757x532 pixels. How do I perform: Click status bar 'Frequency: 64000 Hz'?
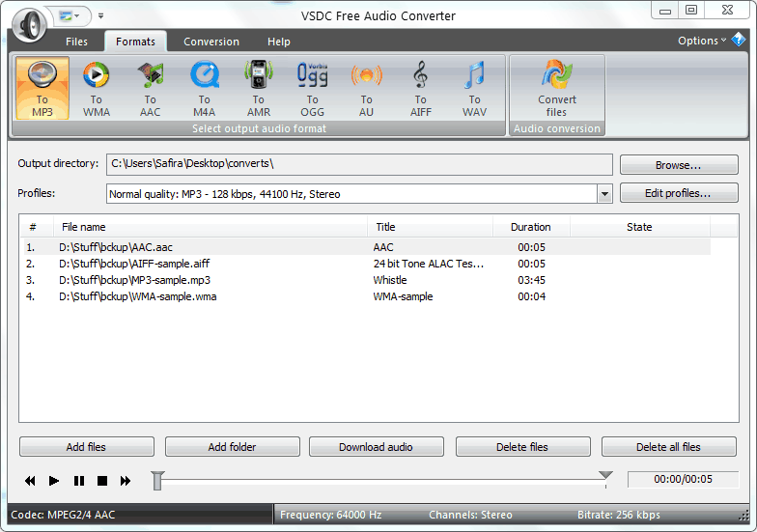pos(330,515)
